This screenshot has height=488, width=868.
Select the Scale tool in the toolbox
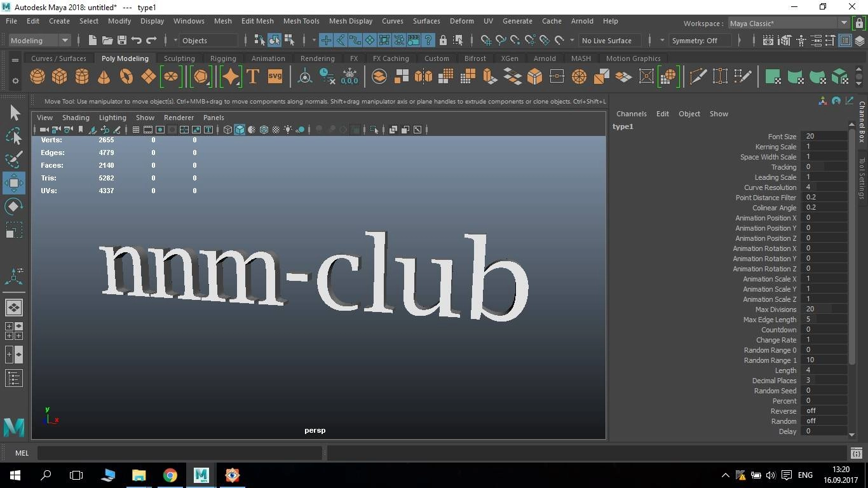14,230
